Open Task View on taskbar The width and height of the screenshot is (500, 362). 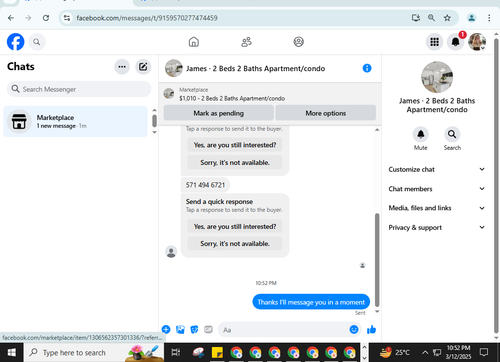176,352
